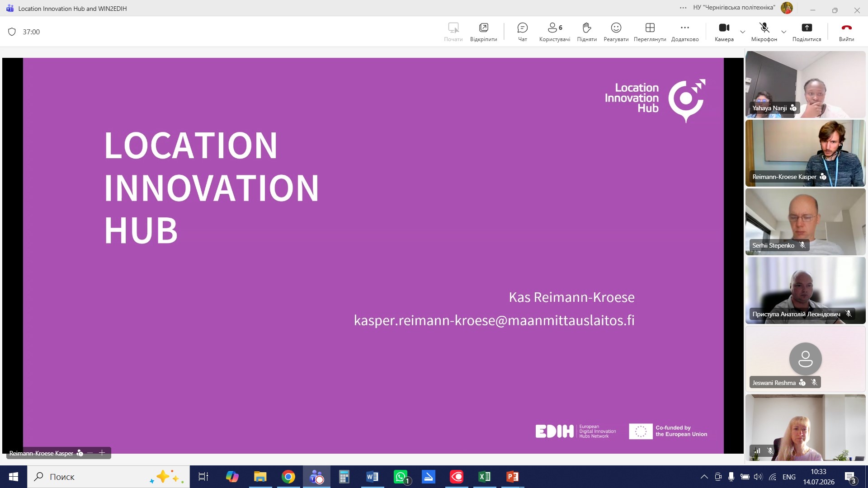The image size is (868, 488).
Task: Show hidden system tray icons
Action: [x=704, y=477]
